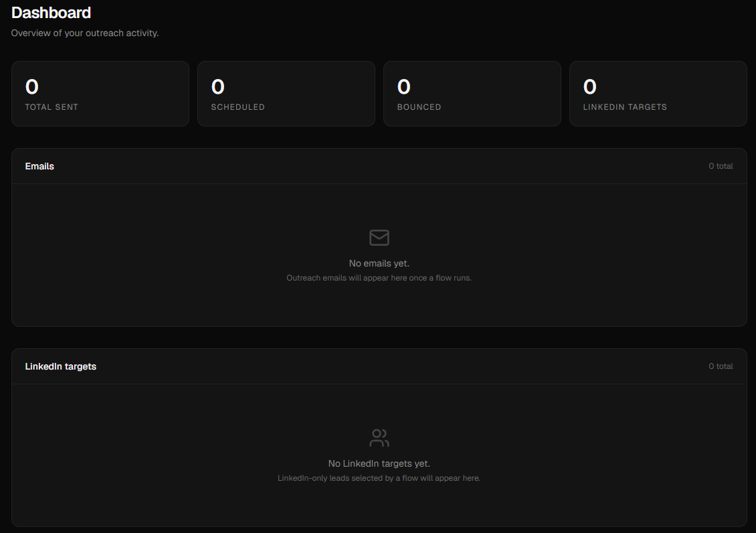This screenshot has height=533, width=756.
Task: Click the SCHEDULED label
Action: (x=238, y=107)
